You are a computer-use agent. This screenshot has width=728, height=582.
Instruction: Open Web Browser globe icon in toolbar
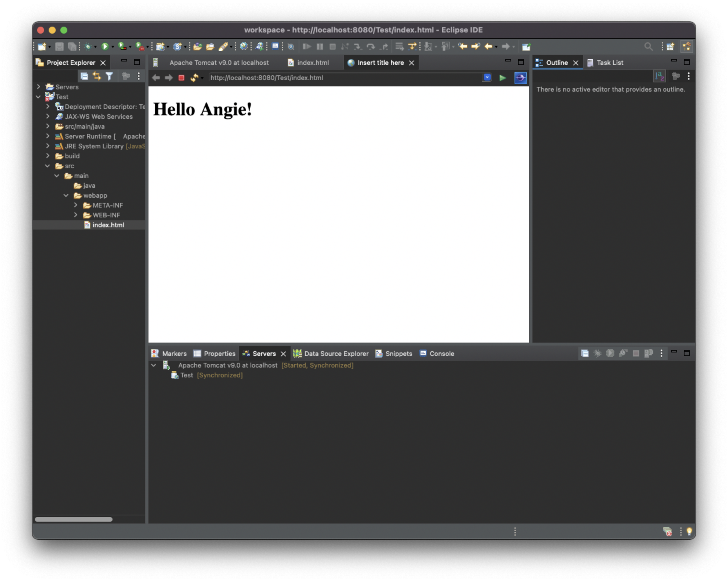point(243,47)
